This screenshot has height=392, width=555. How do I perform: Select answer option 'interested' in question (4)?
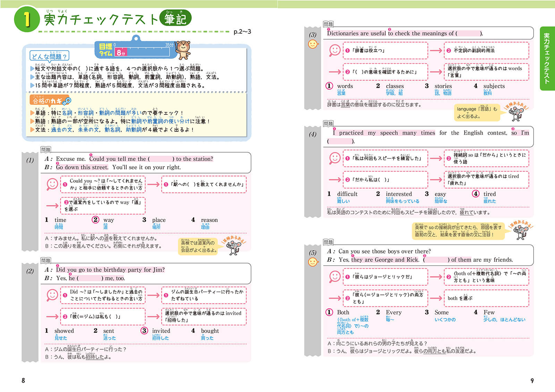[x=399, y=194]
